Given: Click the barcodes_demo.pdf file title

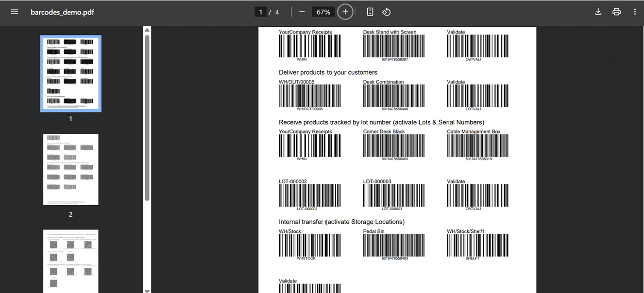Looking at the screenshot, I should point(62,12).
